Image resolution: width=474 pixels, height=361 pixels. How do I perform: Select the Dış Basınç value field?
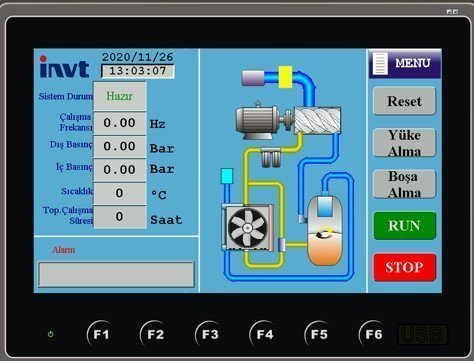tap(120, 146)
